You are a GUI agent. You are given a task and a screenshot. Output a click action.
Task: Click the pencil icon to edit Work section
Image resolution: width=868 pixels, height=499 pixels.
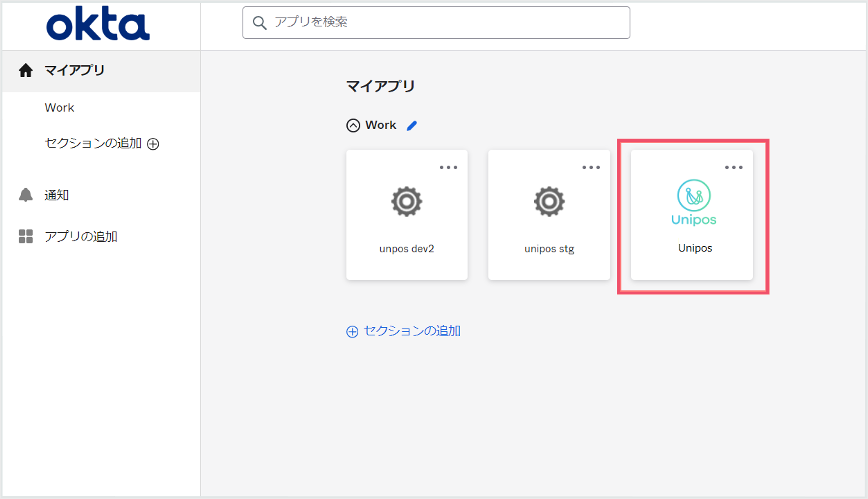412,126
